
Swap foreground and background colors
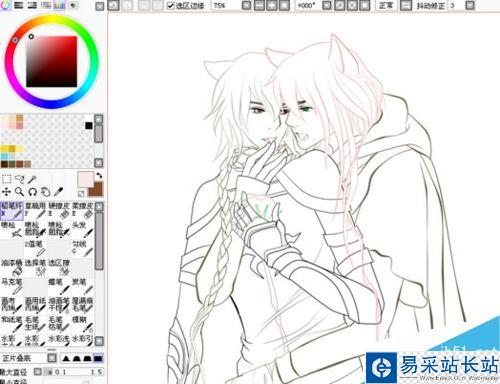(99, 175)
